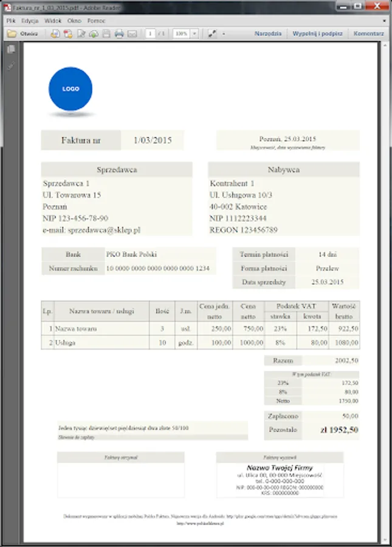392x547 pixels.
Task: Click the Razem total 2002,50
Action: pos(346,360)
